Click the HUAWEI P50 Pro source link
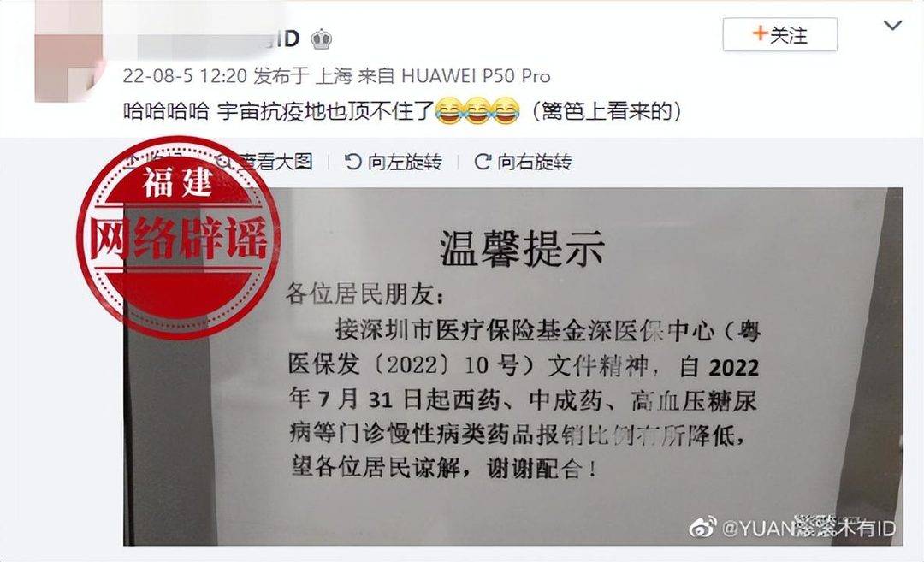The height and width of the screenshot is (562, 924). tap(477, 75)
